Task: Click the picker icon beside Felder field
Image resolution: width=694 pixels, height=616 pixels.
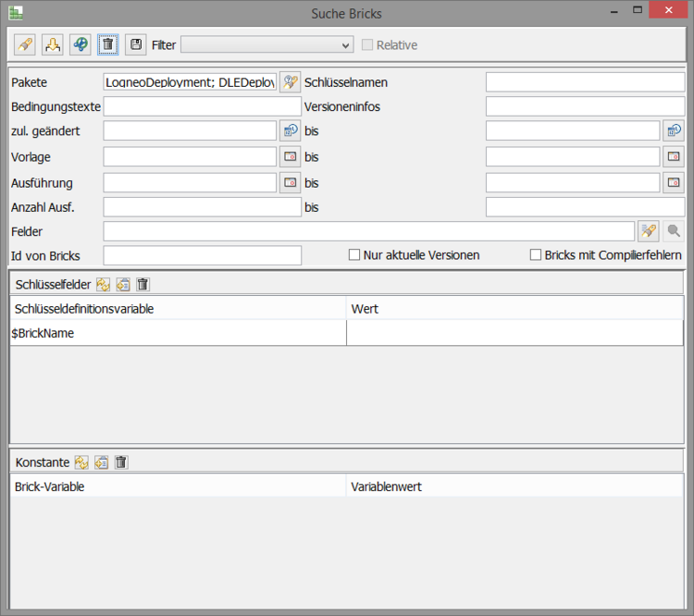Action: point(648,231)
